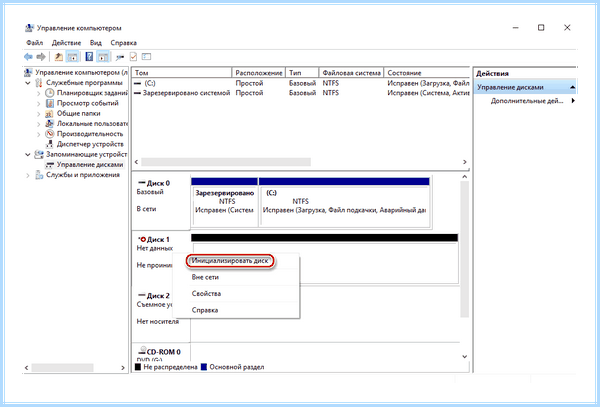Image resolution: width=600 pixels, height=407 pixels.
Task: Choose Свойства in context menu
Action: (236, 294)
